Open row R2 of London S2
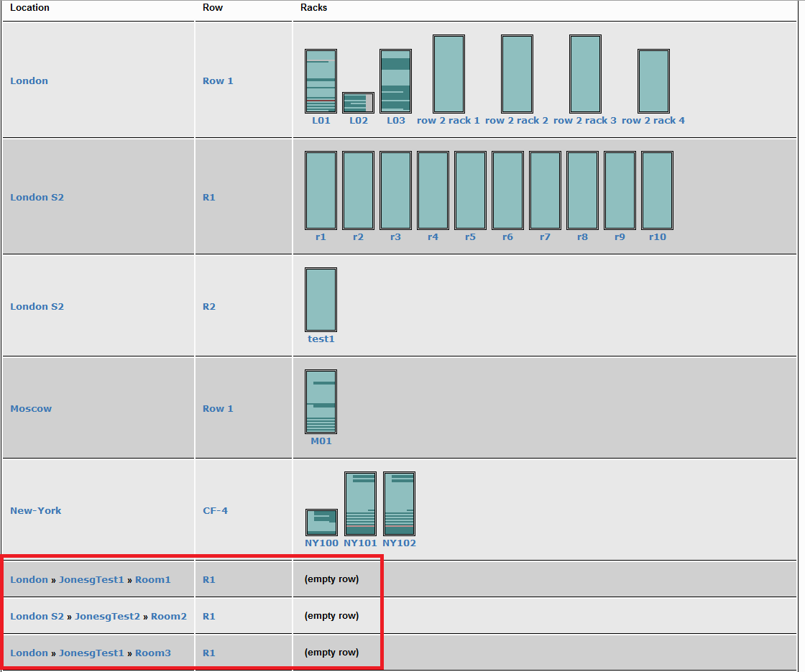 pyautogui.click(x=208, y=307)
